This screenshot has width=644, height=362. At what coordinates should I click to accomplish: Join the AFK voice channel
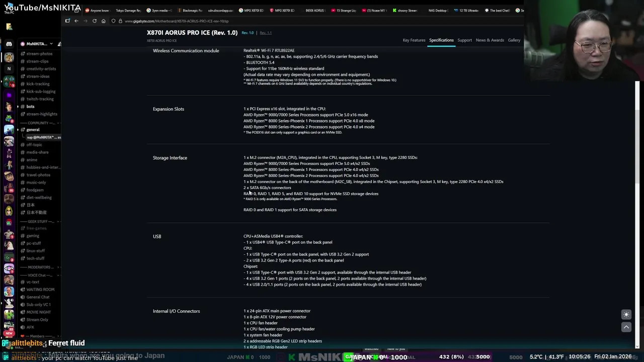tap(30, 327)
